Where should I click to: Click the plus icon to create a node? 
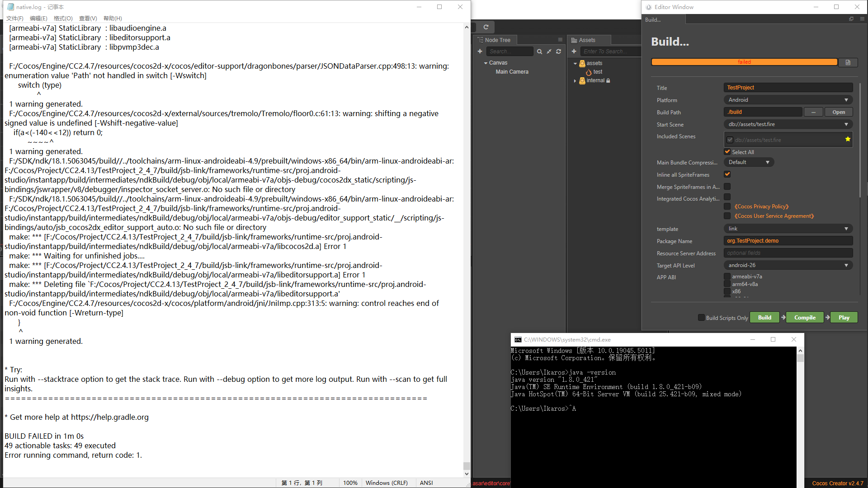(x=480, y=52)
